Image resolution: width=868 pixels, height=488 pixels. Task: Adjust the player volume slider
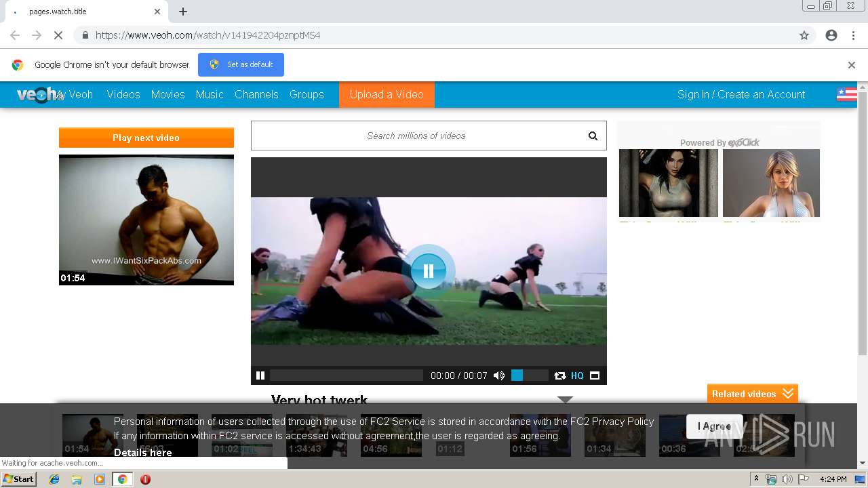coord(529,375)
